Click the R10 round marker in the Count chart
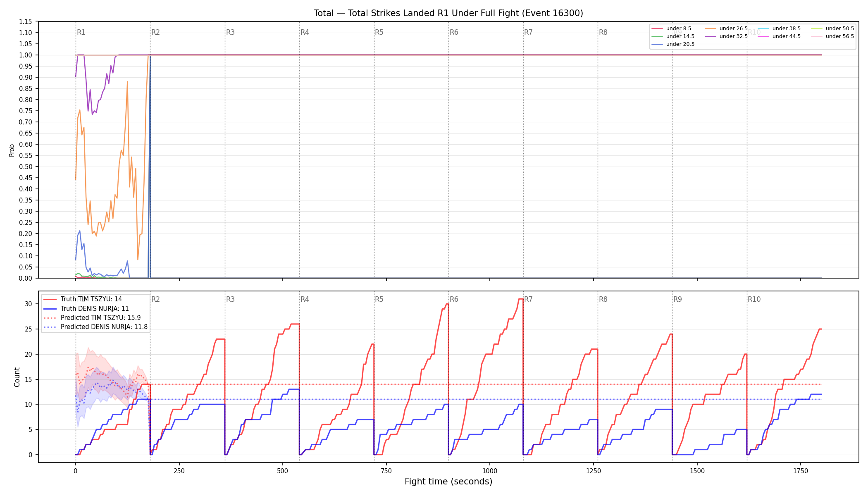 pyautogui.click(x=754, y=299)
